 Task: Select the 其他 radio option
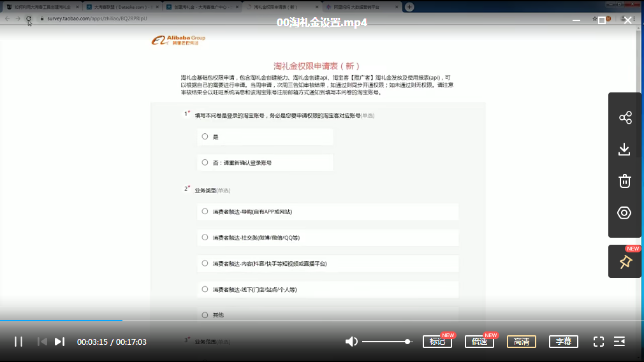click(x=205, y=315)
